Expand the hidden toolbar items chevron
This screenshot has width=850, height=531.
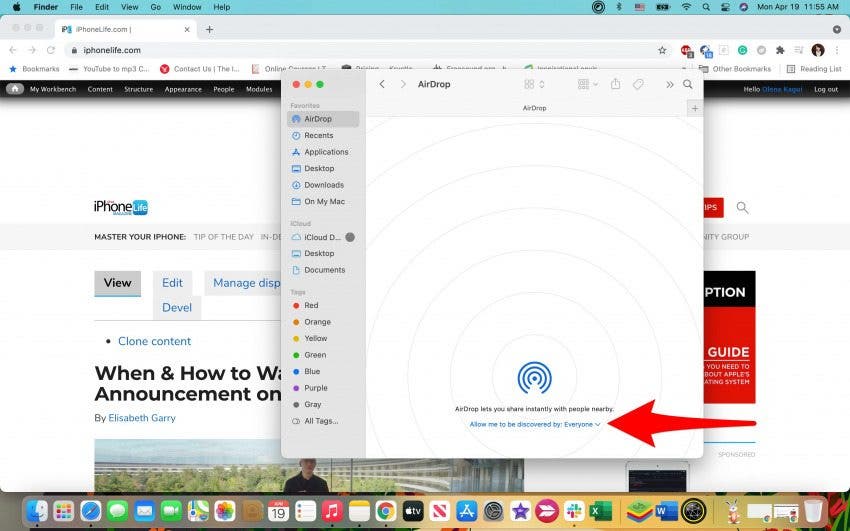click(x=670, y=85)
